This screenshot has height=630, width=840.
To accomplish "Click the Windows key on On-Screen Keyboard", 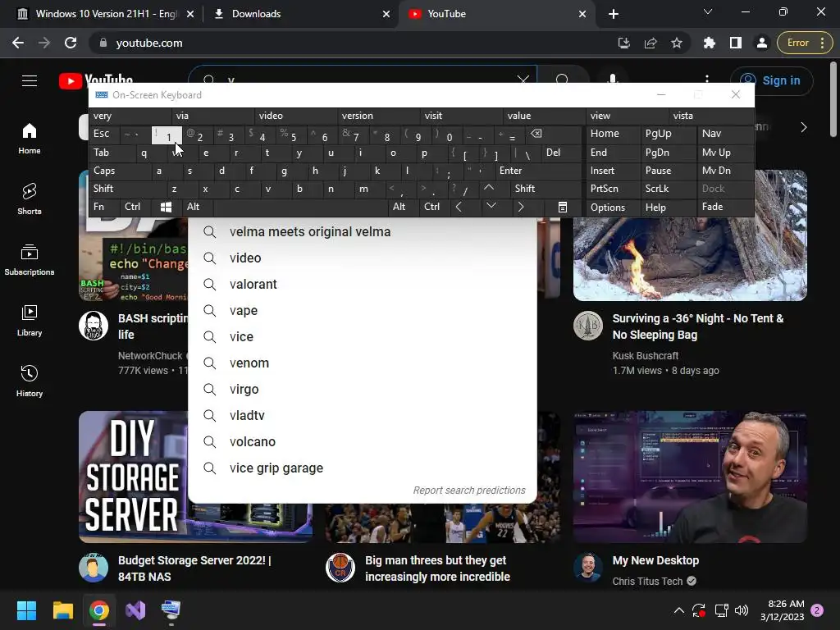I will (166, 208).
